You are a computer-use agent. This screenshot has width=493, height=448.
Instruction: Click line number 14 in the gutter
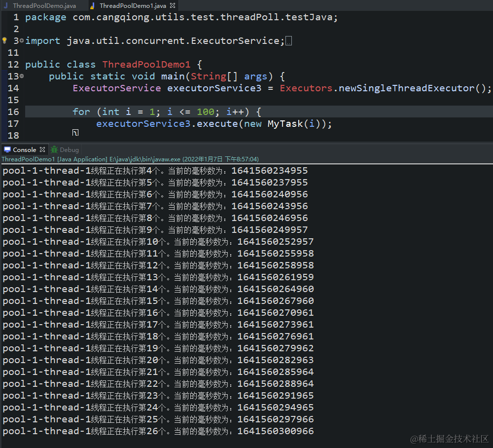click(13, 88)
